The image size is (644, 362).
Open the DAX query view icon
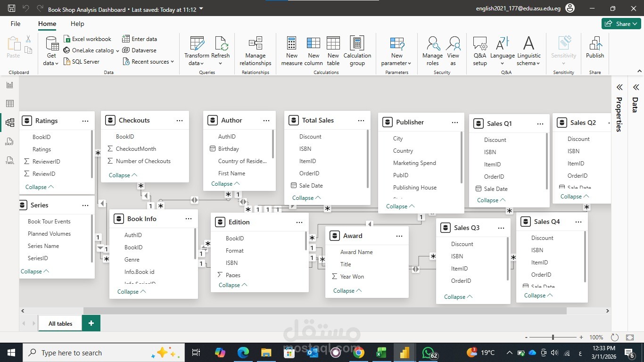[9, 142]
